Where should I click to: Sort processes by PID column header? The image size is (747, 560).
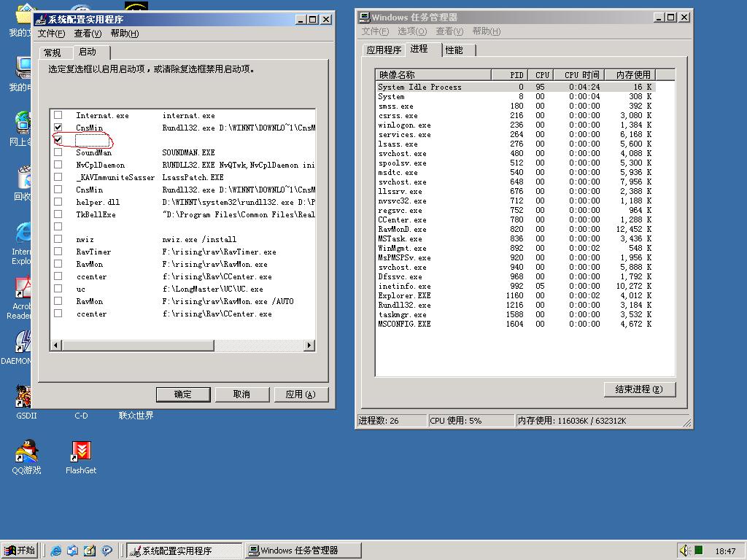pos(509,75)
